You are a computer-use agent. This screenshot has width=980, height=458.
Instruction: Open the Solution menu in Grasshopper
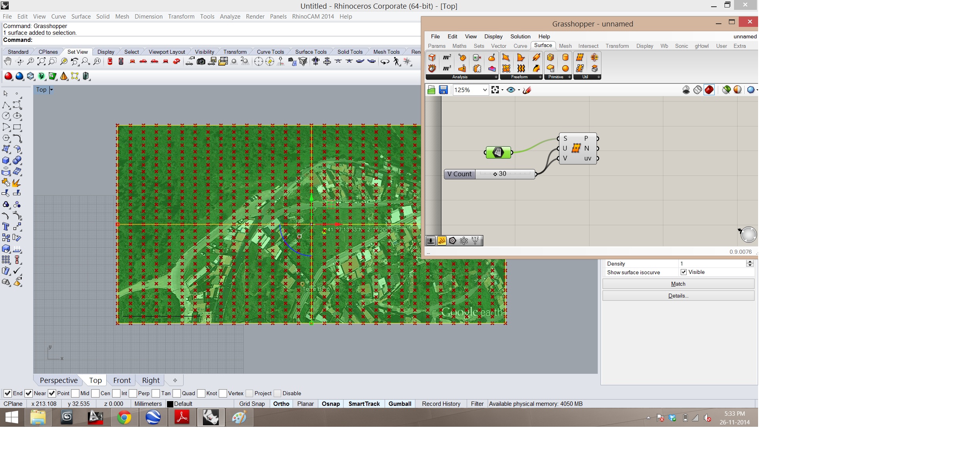tap(520, 36)
